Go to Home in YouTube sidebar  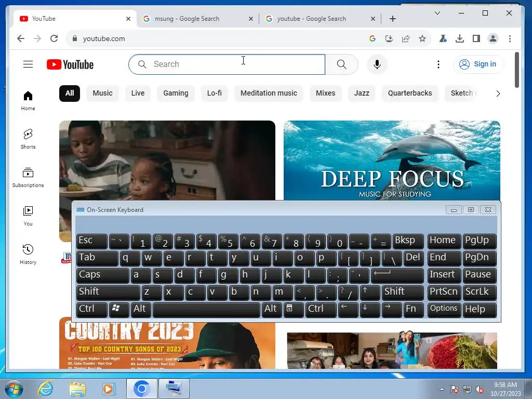pyautogui.click(x=28, y=101)
